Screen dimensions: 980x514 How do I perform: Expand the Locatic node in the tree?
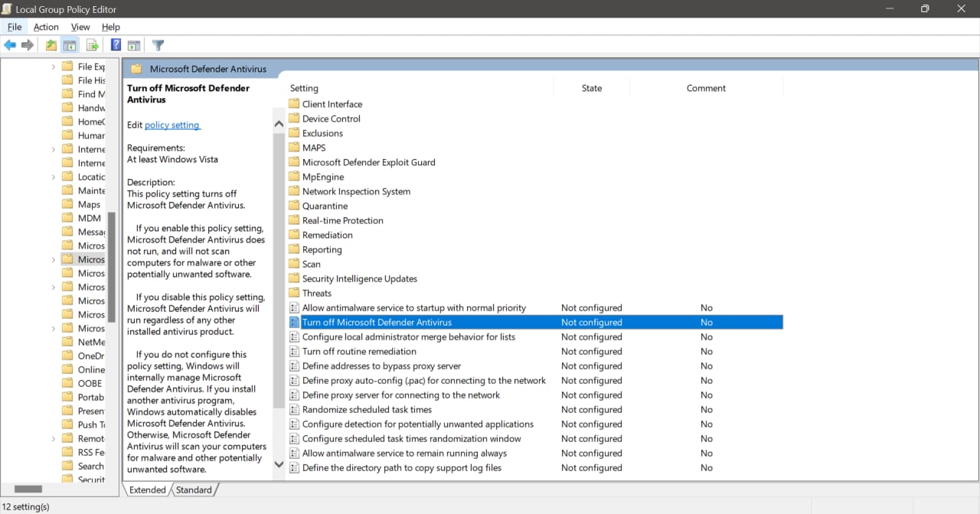coord(53,177)
